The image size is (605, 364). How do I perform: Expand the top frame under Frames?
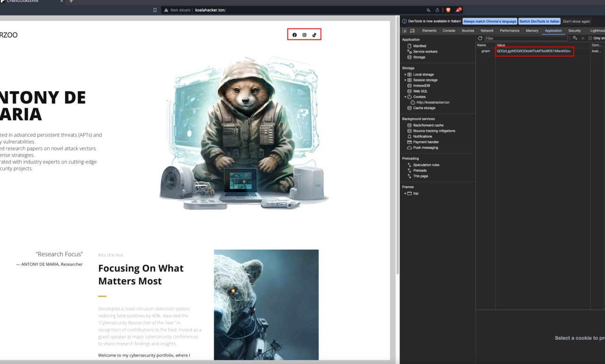pyautogui.click(x=406, y=193)
